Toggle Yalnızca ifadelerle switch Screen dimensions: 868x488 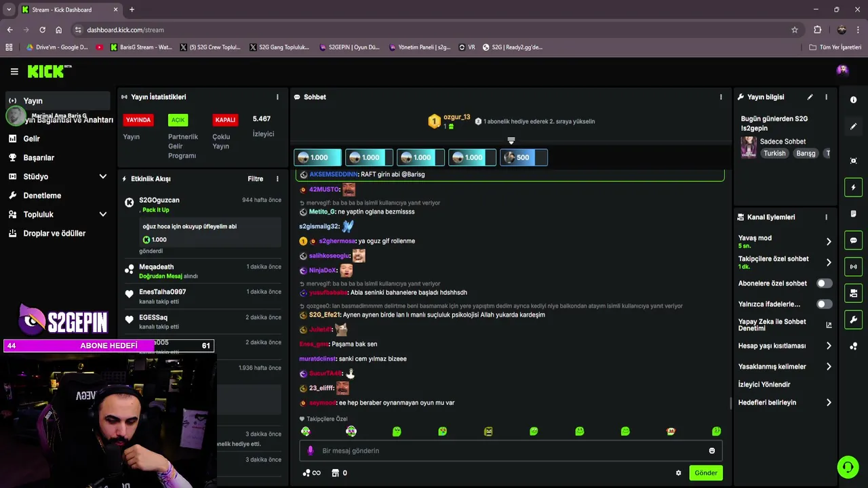coord(824,304)
